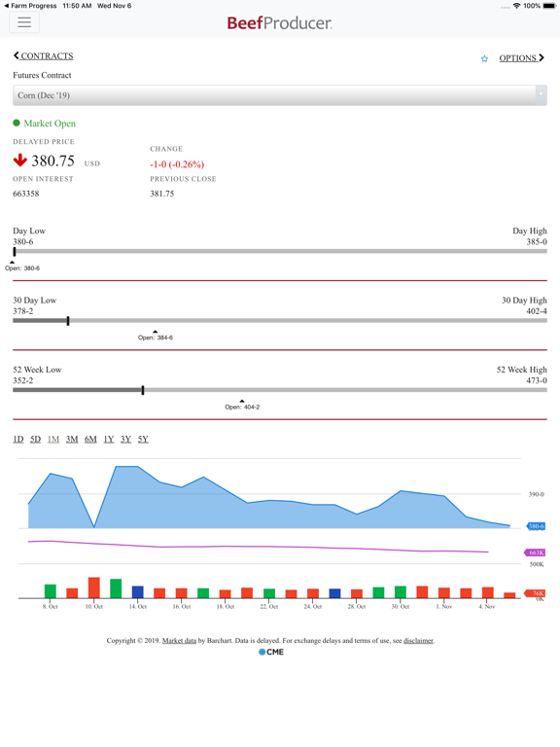
Task: Open the OPTIONS page
Action: point(521,58)
